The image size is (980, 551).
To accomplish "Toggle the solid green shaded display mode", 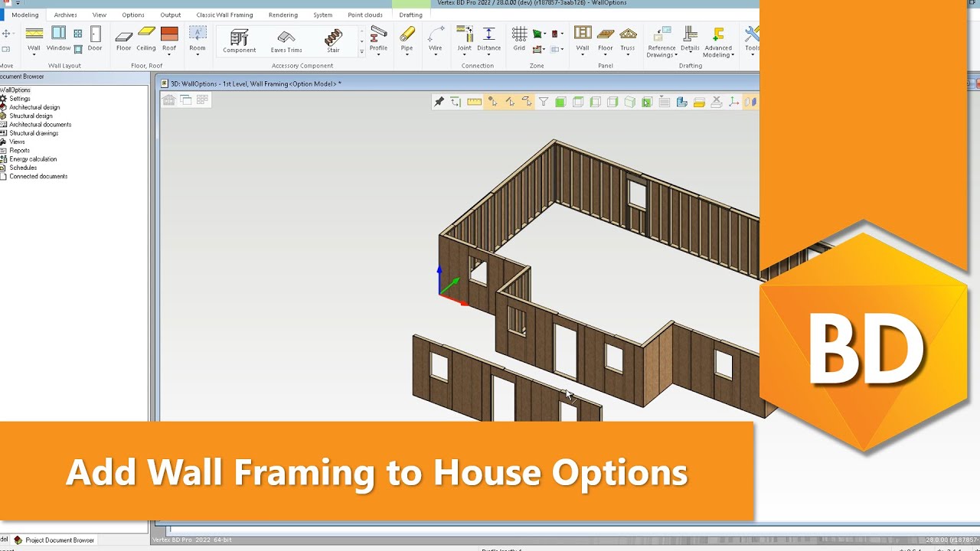I will pyautogui.click(x=560, y=102).
